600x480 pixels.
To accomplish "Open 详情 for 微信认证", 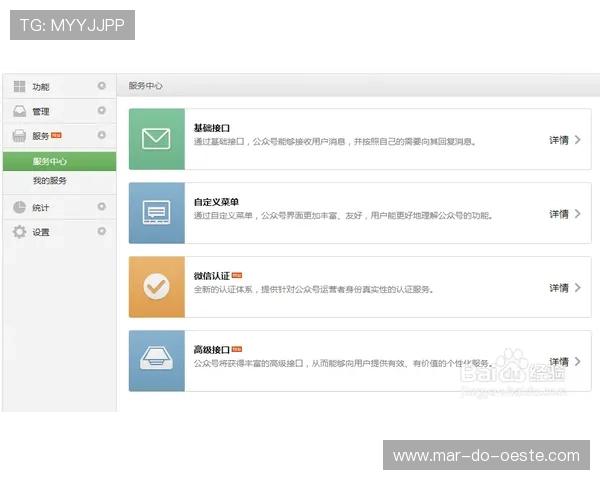I will [559, 288].
